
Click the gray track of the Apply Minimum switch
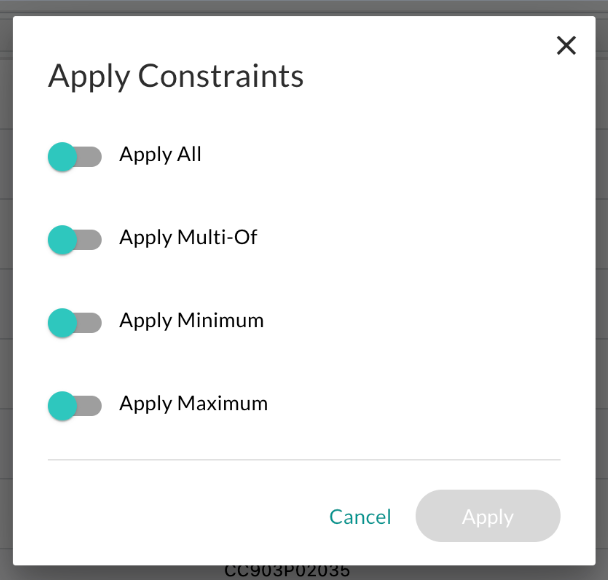(x=91, y=322)
